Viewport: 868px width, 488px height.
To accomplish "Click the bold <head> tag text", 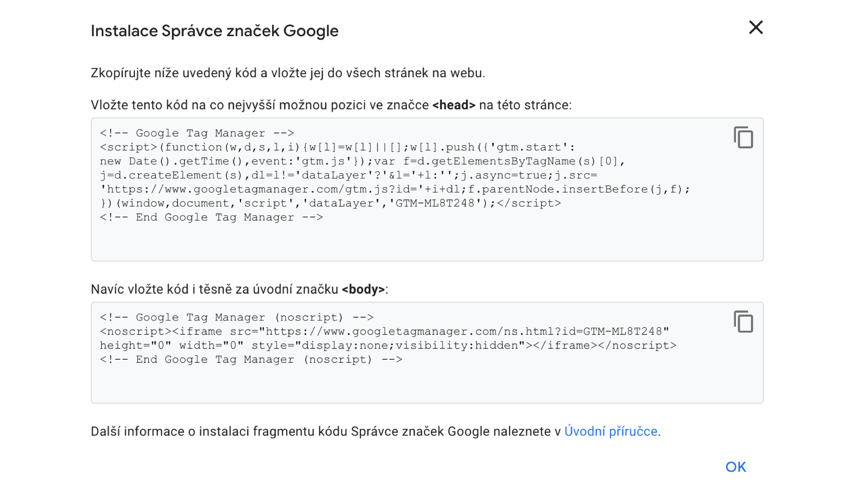I will 453,105.
